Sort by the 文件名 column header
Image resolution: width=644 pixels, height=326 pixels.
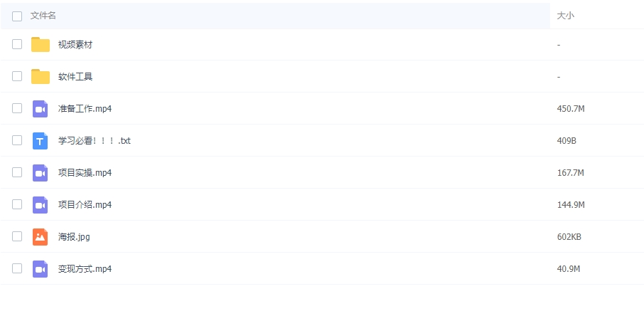43,16
